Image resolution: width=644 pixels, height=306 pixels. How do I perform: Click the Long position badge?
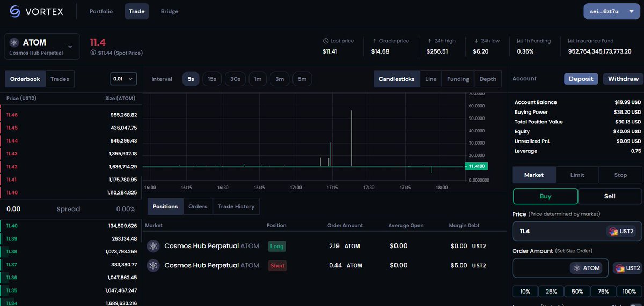pyautogui.click(x=277, y=246)
